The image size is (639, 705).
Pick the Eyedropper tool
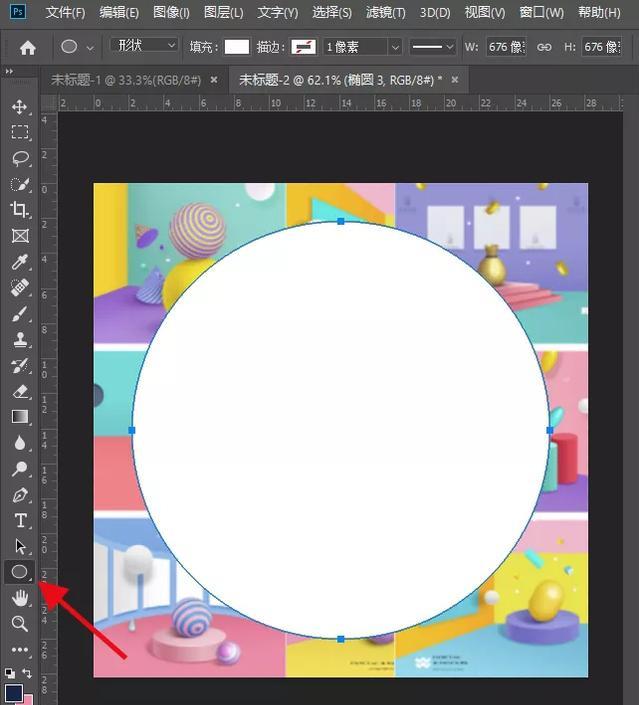(20, 262)
